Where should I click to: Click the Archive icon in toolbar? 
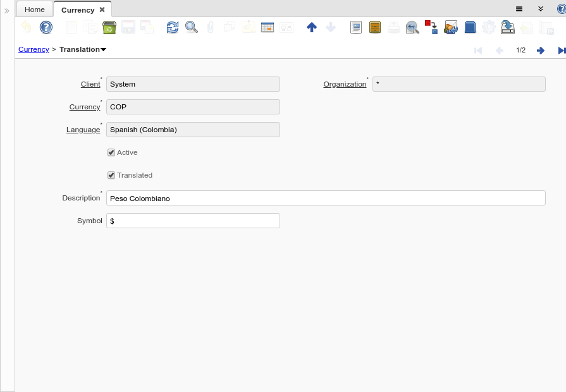click(x=375, y=27)
